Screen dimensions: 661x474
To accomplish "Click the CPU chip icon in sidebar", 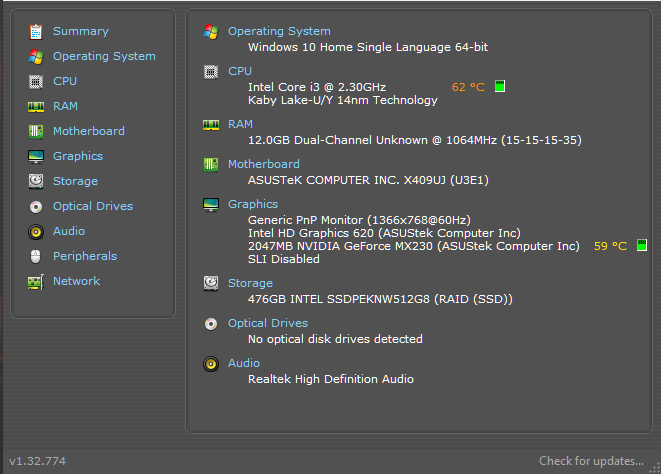I will (x=36, y=81).
